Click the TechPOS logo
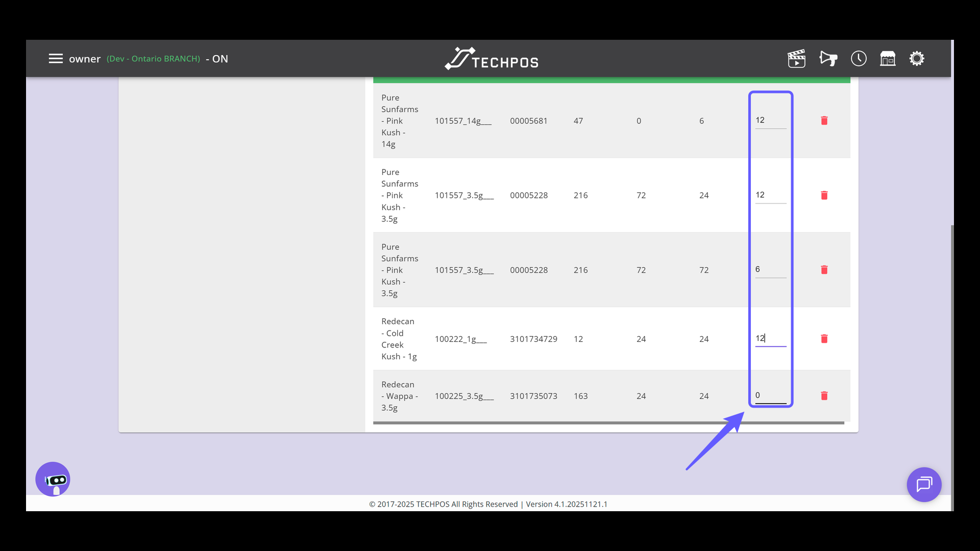Viewport: 980px width, 551px height. pyautogui.click(x=491, y=59)
